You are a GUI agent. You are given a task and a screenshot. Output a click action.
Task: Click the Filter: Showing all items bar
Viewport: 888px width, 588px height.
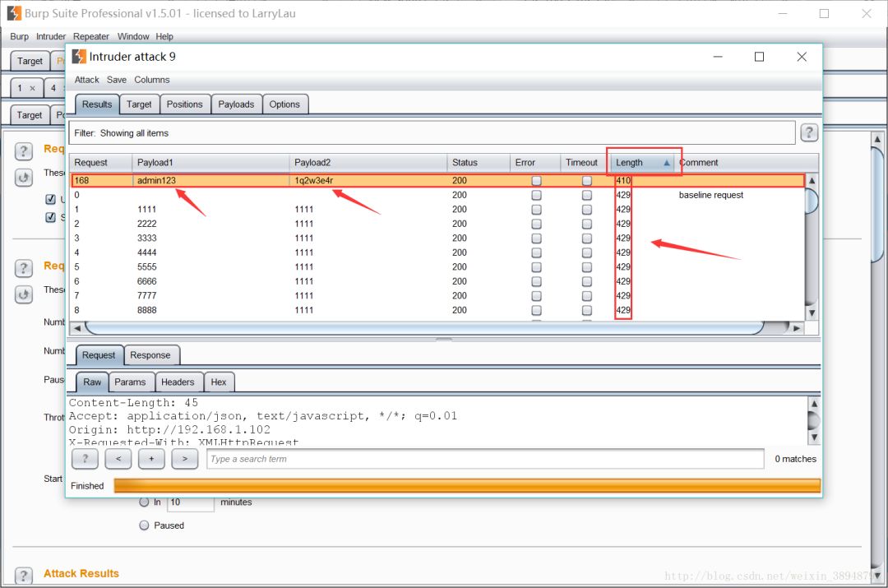tap(432, 133)
